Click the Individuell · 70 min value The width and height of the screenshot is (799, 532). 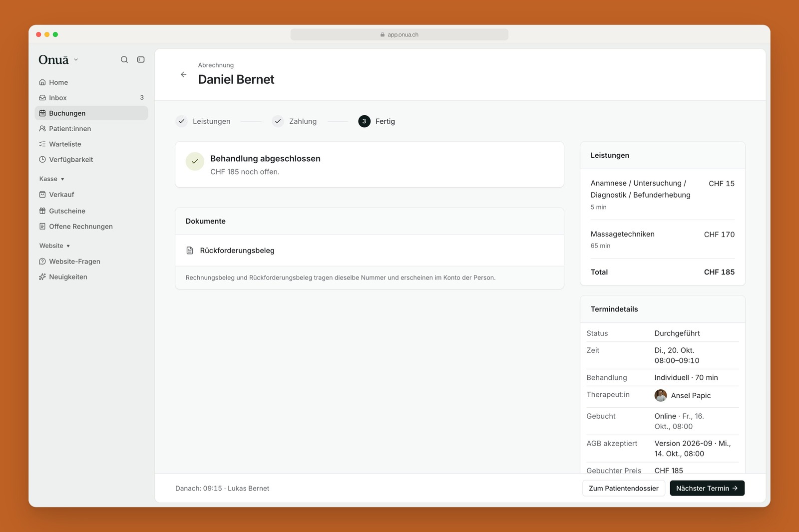point(686,378)
